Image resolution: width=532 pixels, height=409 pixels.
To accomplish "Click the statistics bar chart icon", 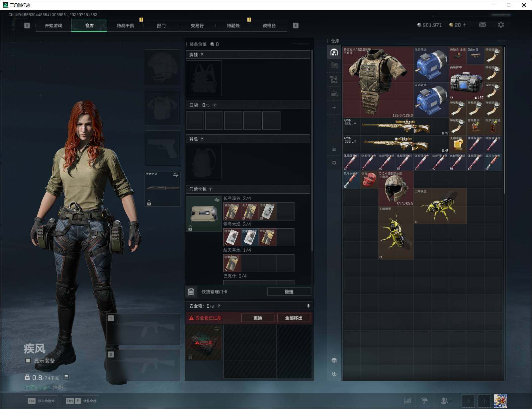I will [x=407, y=401].
